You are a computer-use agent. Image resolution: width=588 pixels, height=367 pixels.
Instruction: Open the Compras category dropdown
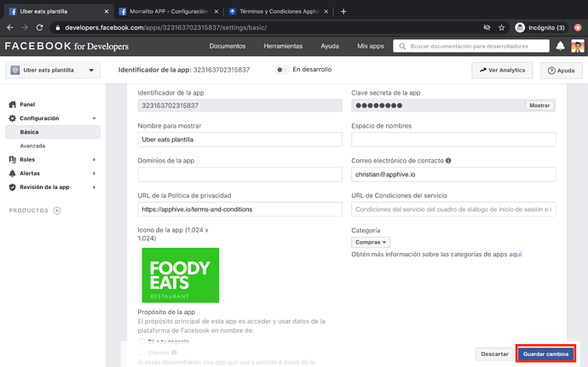[x=372, y=243]
